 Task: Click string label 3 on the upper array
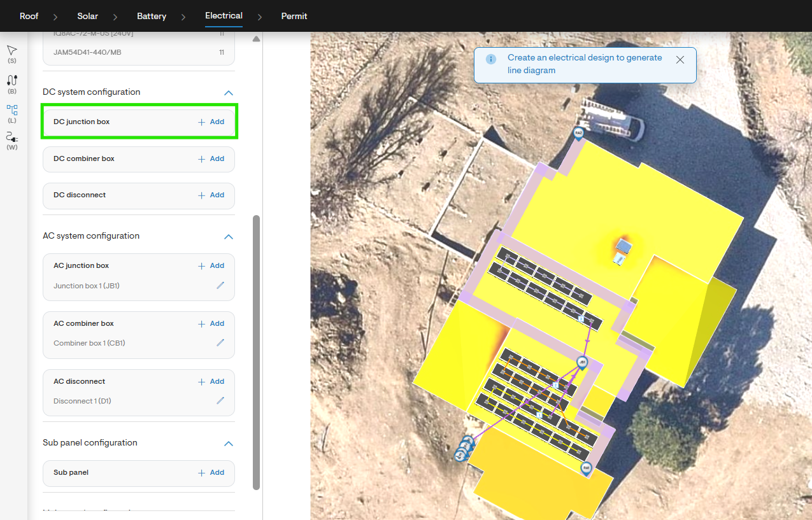coord(581,318)
